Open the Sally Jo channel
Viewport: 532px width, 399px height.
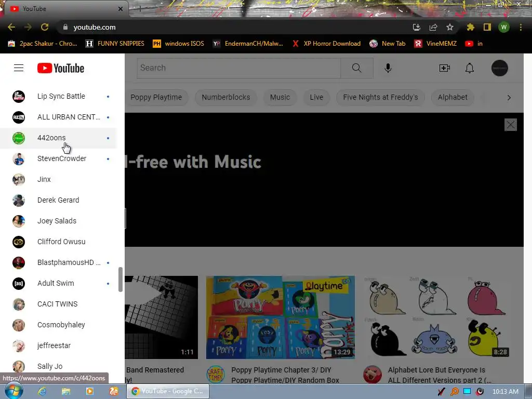pyautogui.click(x=58, y=366)
